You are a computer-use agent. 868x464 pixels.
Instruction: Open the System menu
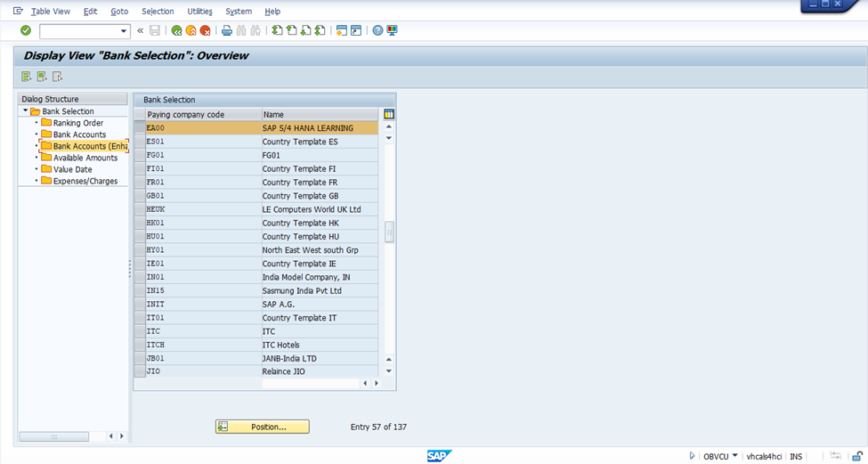[x=239, y=11]
